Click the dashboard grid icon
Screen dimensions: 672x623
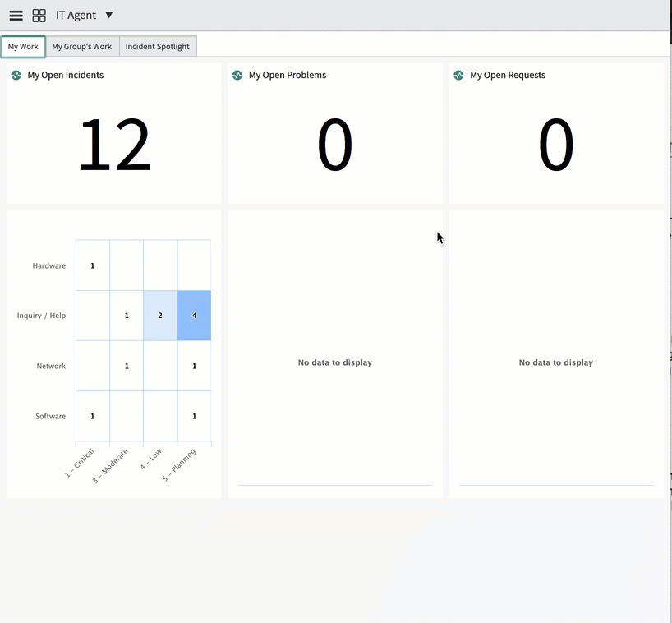click(x=39, y=16)
